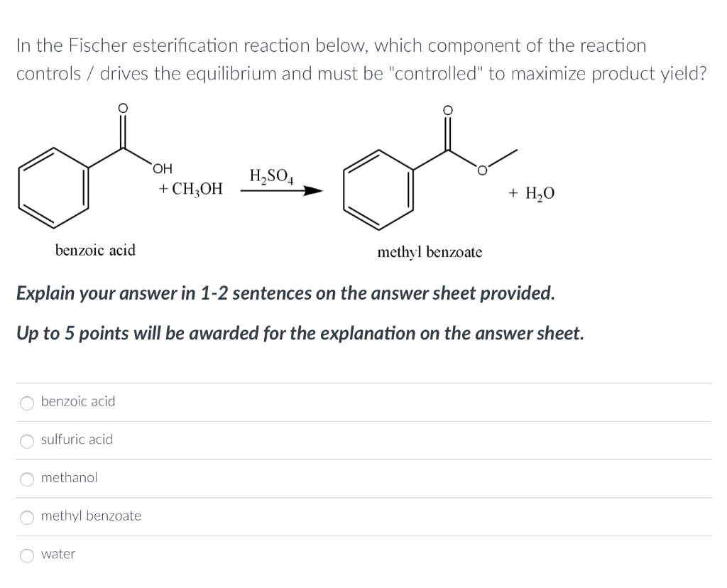Select the sulfuric acid radio button

(26, 441)
